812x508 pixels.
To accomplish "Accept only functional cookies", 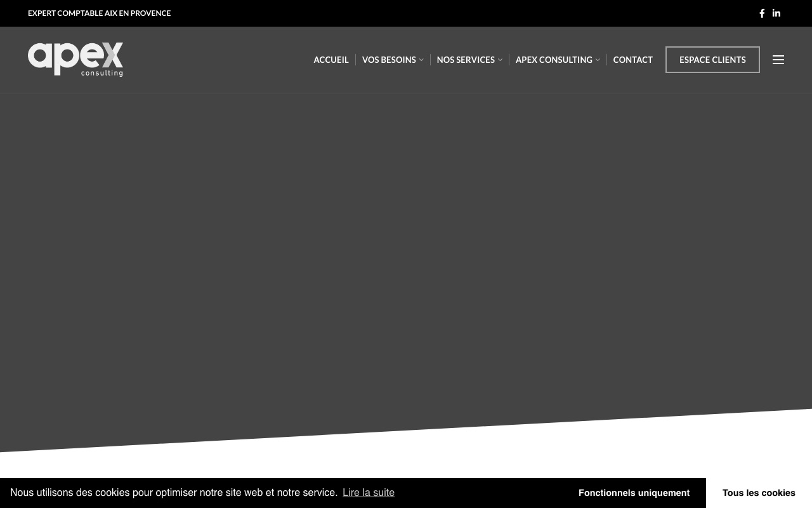I will (x=634, y=493).
